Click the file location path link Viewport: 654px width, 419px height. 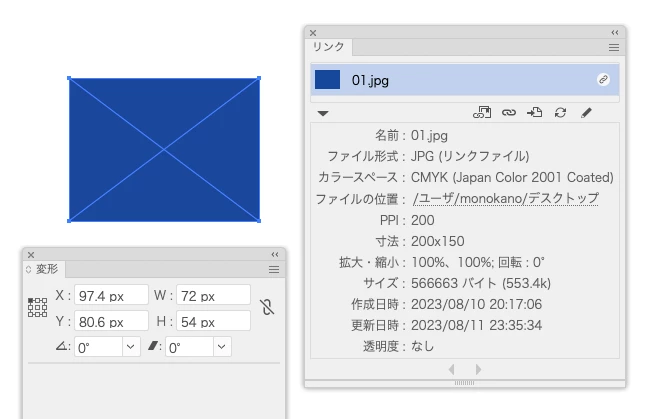coord(506,198)
